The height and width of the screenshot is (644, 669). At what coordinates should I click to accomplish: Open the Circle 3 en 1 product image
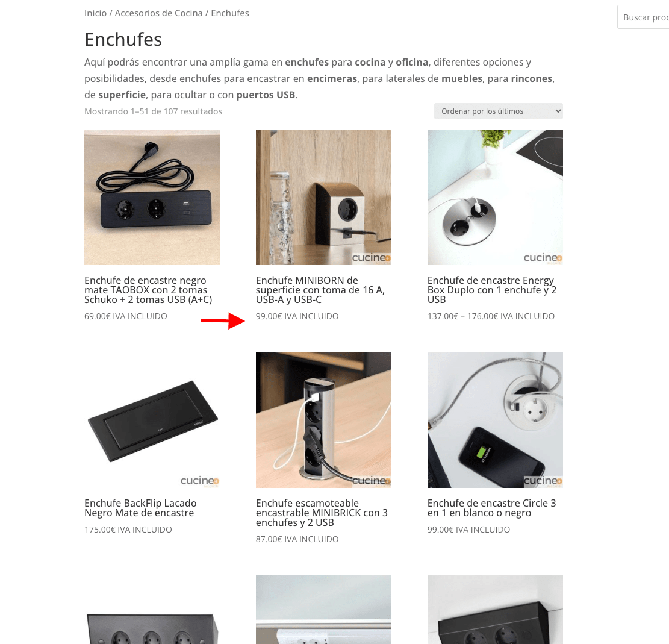495,420
